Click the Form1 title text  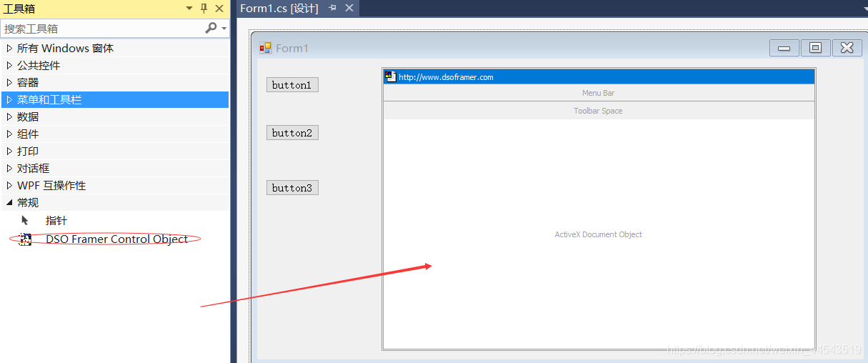[x=292, y=48]
